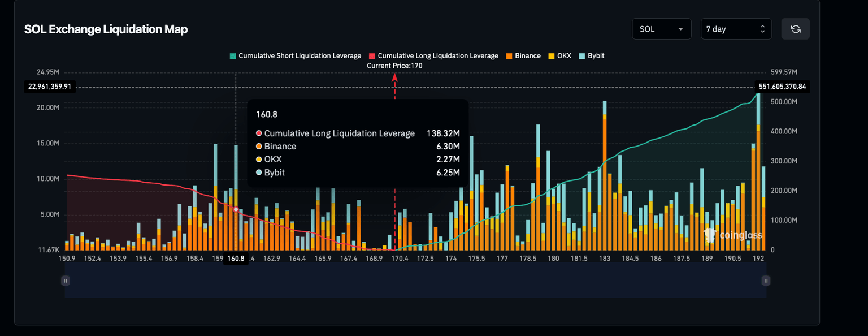
Task: Click the up-down arrows on 7 day selector
Action: [762, 29]
